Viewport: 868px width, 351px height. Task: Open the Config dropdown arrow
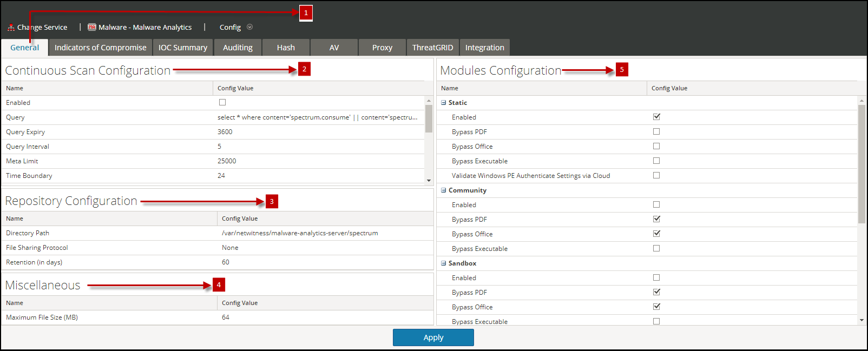[249, 27]
